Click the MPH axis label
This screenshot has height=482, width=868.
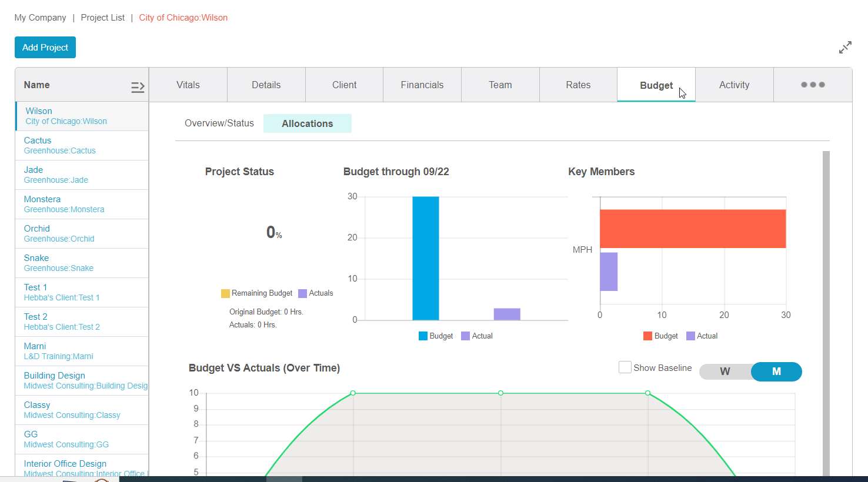583,250
